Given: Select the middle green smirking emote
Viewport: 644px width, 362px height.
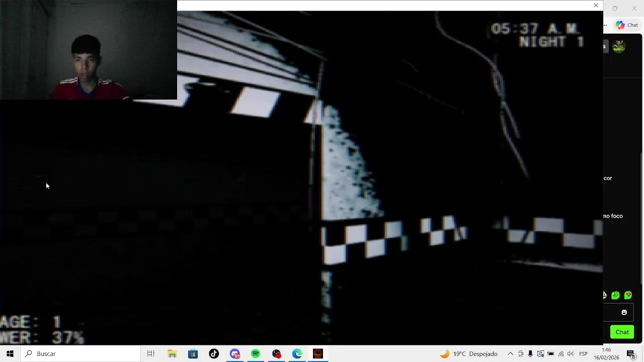Looking at the screenshot, I should (615, 295).
